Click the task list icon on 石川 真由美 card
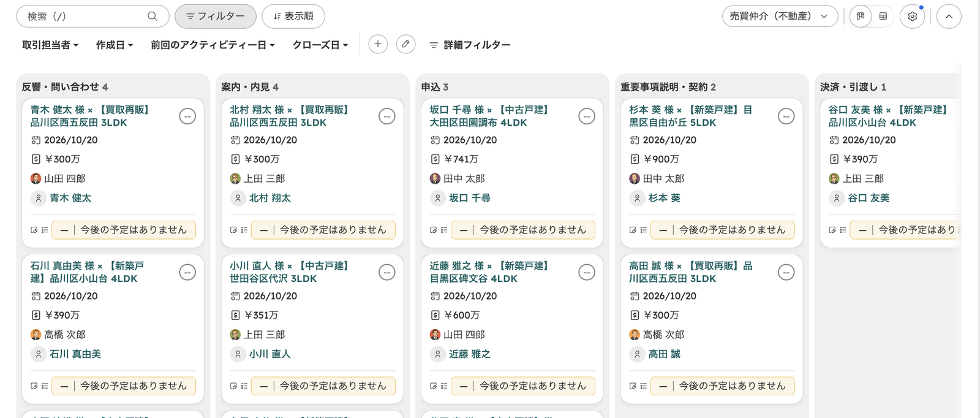The height and width of the screenshot is (418, 980). click(45, 386)
